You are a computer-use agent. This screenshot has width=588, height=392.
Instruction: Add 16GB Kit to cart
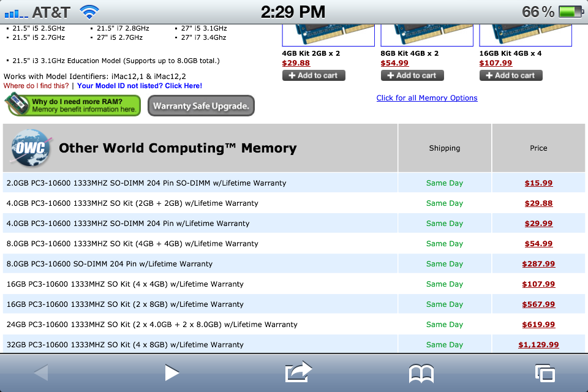point(511,75)
